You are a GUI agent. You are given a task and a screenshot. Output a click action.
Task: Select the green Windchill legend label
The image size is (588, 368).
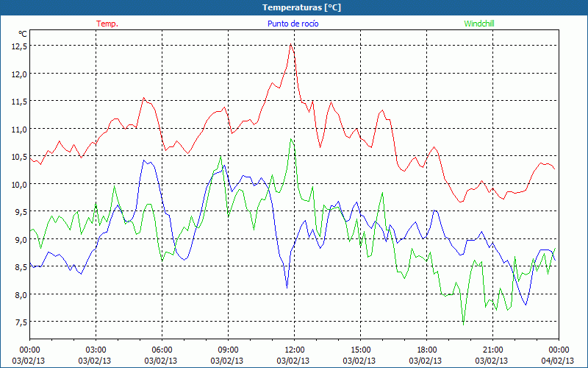pos(479,24)
